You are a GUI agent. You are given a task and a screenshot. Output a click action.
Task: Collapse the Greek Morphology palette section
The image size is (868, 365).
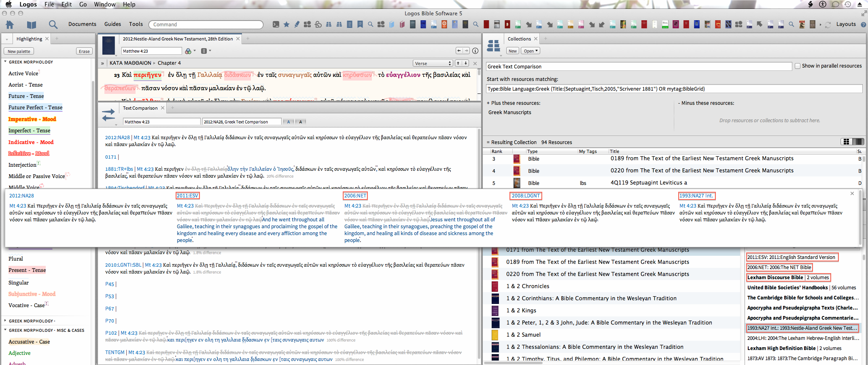click(x=5, y=62)
